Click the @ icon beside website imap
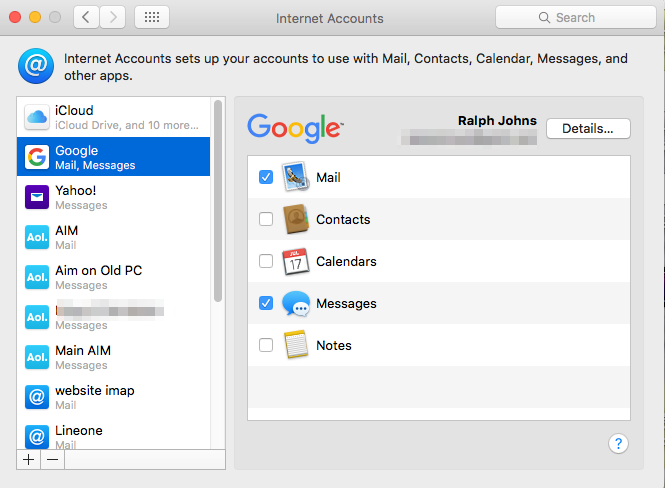Image resolution: width=665 pixels, height=488 pixels. coord(36,397)
